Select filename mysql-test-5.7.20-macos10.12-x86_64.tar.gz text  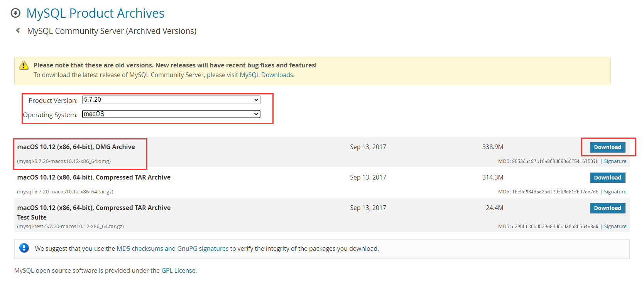(x=71, y=227)
